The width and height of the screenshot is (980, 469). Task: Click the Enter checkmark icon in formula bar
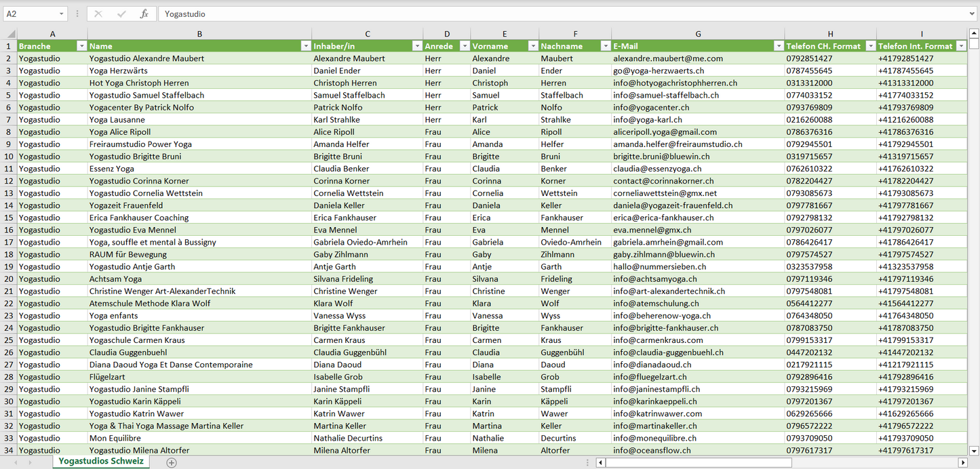pos(121,14)
